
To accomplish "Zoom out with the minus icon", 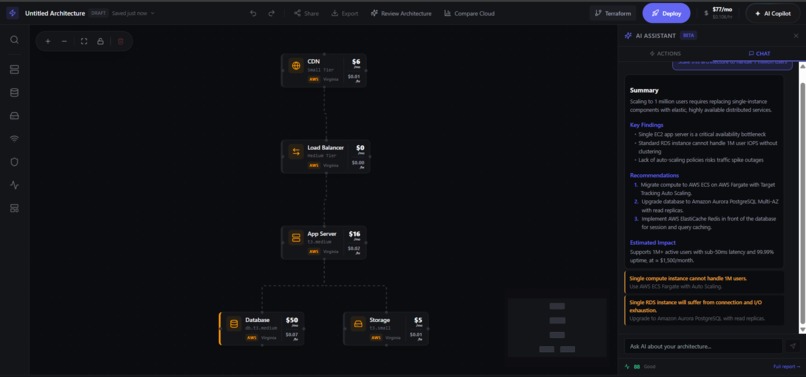I will coord(64,41).
